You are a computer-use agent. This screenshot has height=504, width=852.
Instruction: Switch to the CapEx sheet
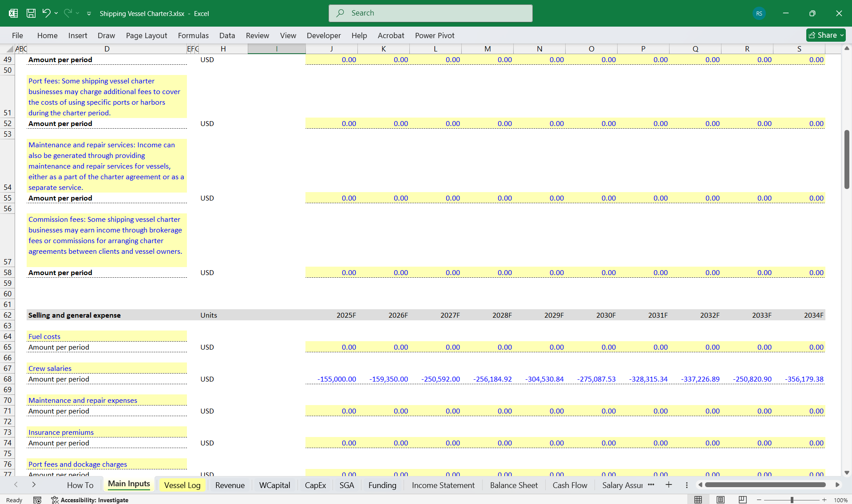coord(315,485)
